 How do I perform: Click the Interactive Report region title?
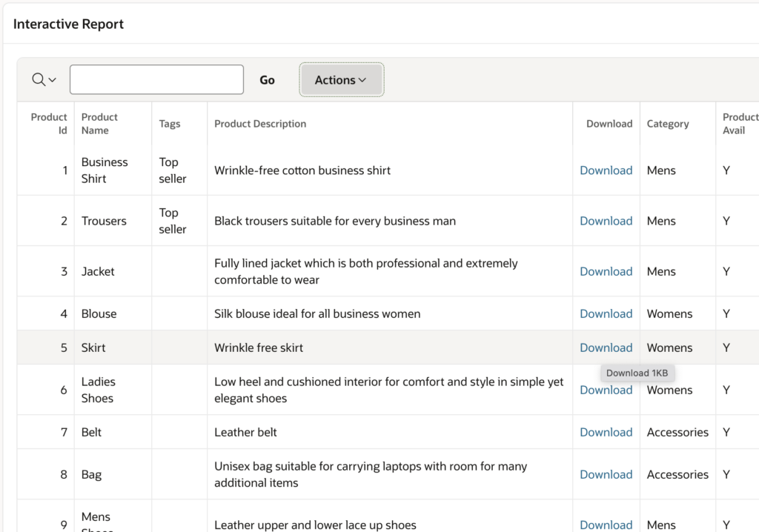(68, 24)
